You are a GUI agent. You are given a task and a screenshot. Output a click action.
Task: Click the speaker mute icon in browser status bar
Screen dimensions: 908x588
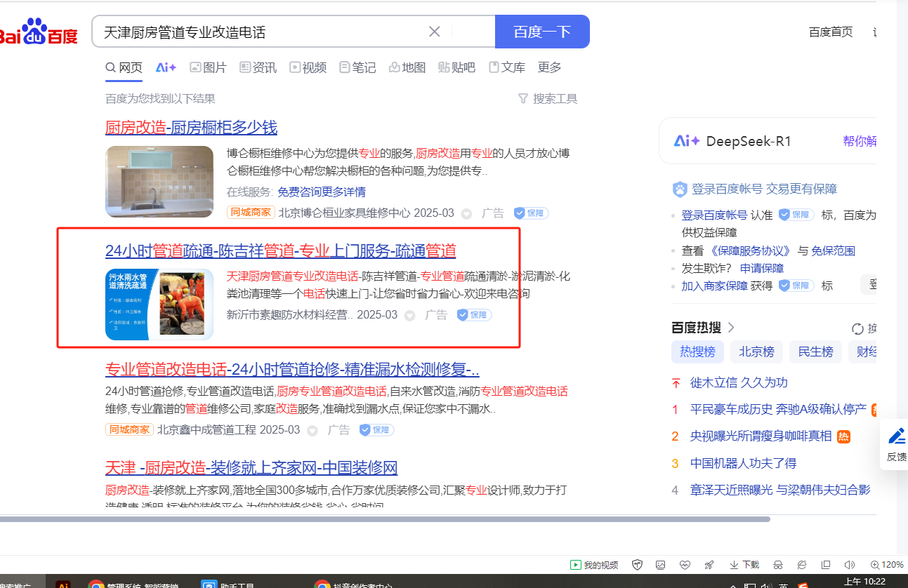pos(849,565)
